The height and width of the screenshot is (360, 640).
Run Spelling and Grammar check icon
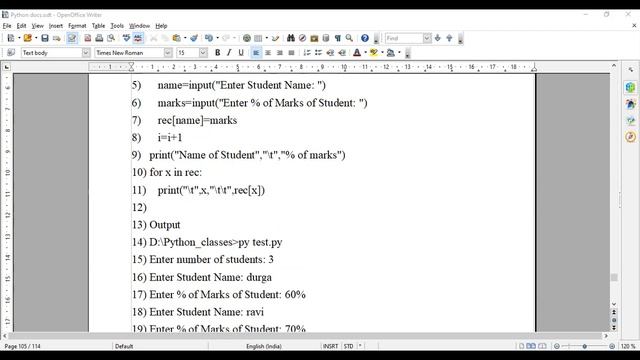point(127,38)
